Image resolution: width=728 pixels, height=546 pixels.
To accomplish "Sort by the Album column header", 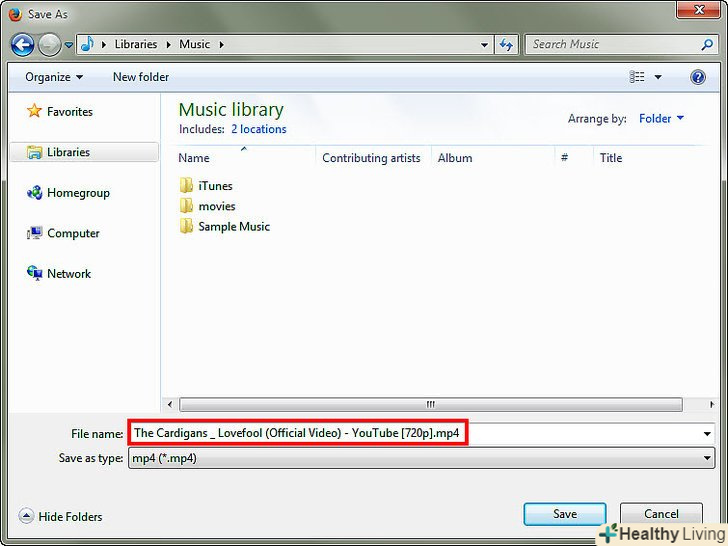I will [x=455, y=158].
